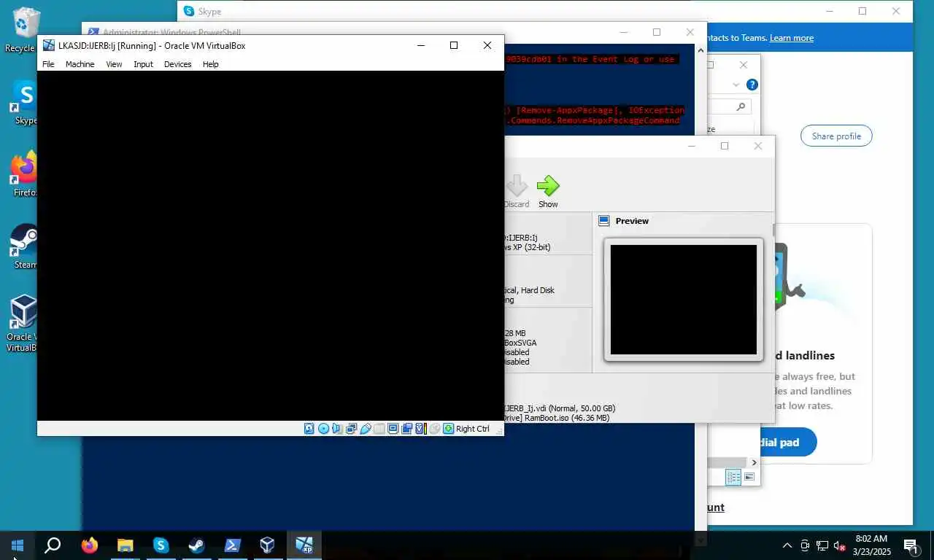Screen dimensions: 934x560
Task: Open the View menu in VM window
Action: tap(114, 64)
